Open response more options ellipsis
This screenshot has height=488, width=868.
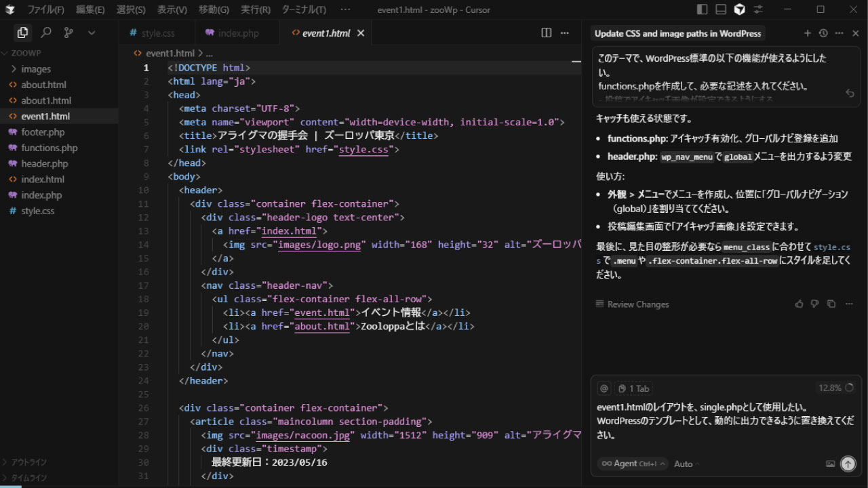tap(849, 304)
